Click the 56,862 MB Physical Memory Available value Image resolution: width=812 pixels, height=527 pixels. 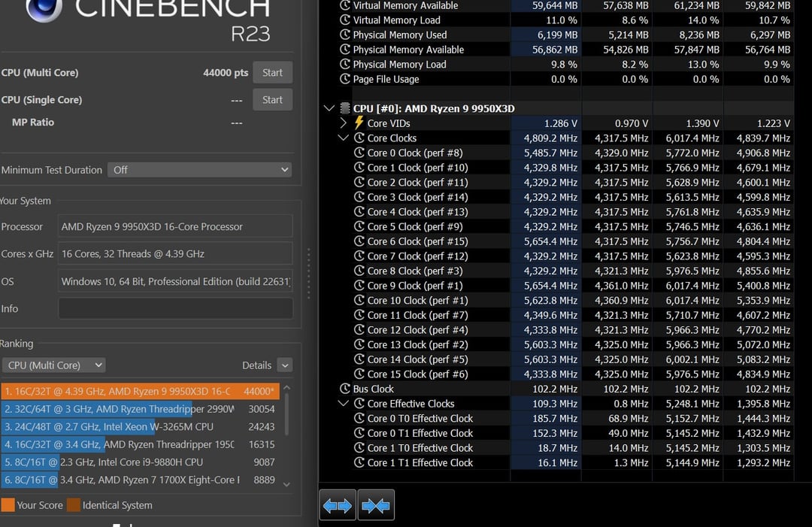[555, 50]
